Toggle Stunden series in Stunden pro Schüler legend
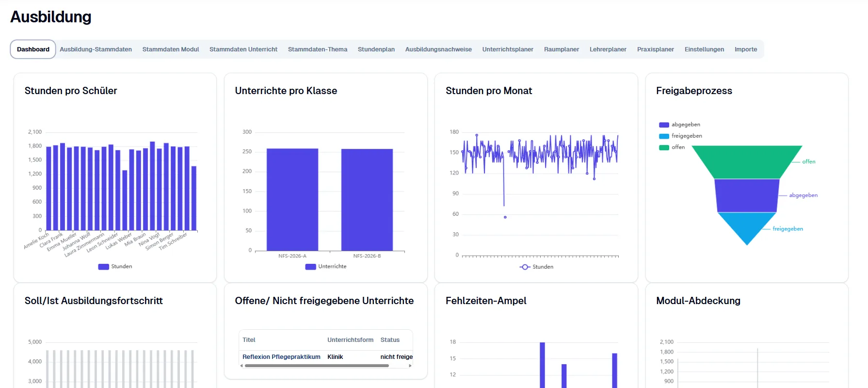Viewport: 868px width, 388px height. (103, 267)
